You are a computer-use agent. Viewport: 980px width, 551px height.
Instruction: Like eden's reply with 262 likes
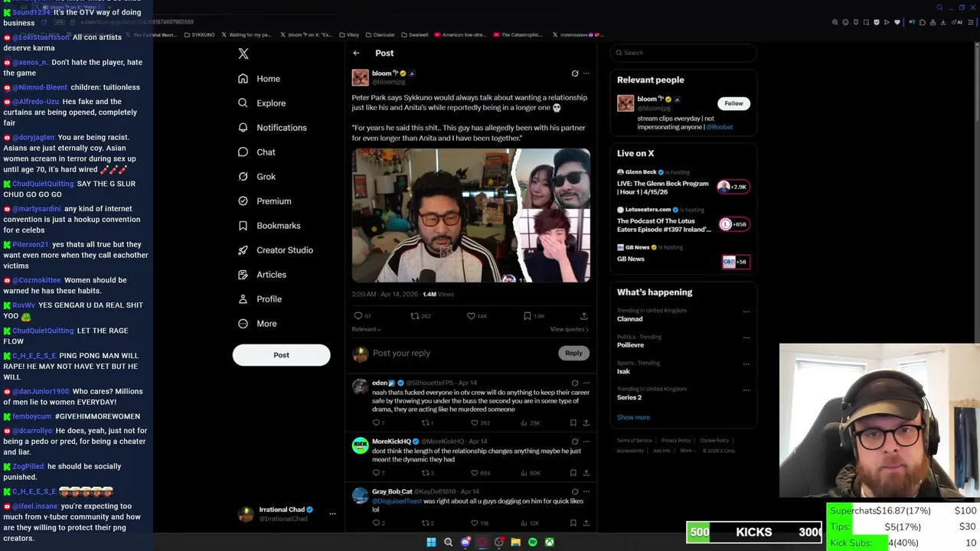pos(475,422)
